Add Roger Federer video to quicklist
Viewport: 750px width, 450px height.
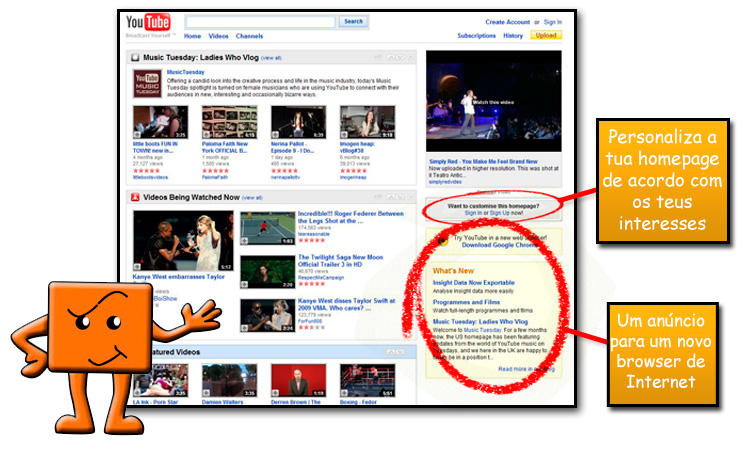pos(244,241)
